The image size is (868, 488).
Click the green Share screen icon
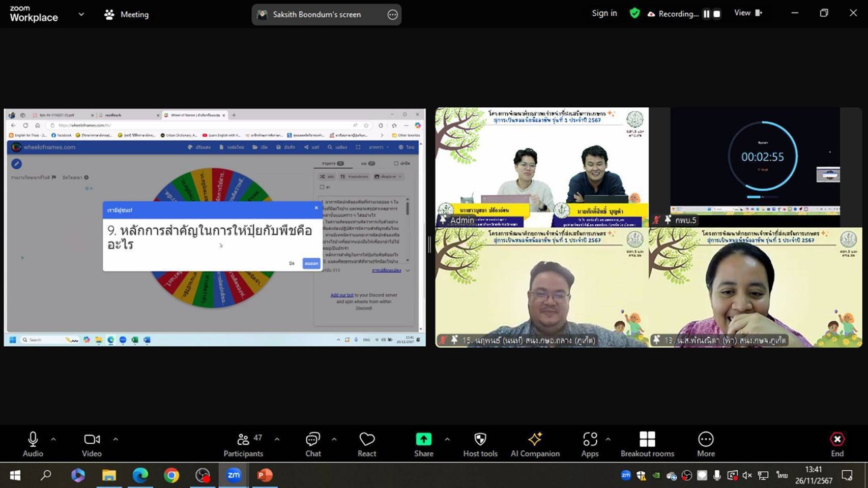(423, 439)
